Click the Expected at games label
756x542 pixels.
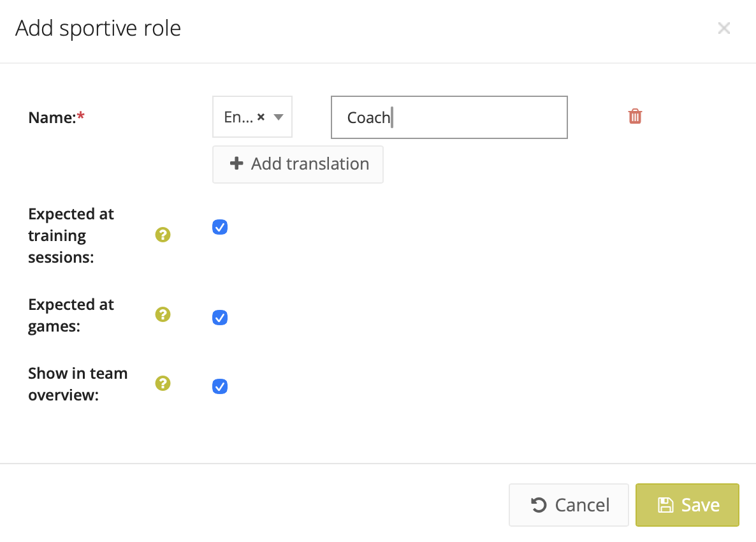tap(71, 315)
